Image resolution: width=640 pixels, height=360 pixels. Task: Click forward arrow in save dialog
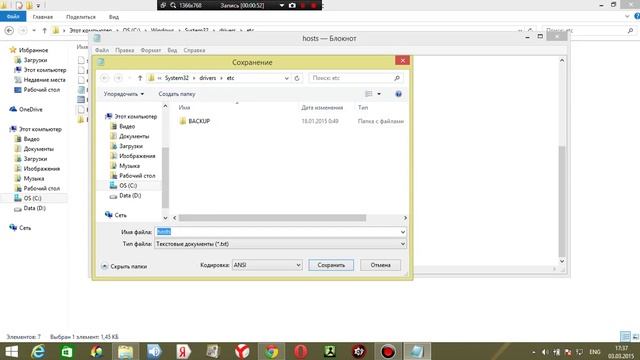(118, 78)
